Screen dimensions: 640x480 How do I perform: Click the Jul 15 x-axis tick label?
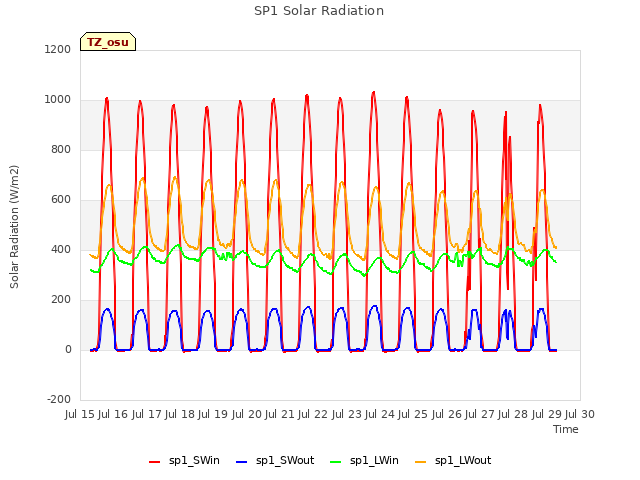(x=80, y=414)
